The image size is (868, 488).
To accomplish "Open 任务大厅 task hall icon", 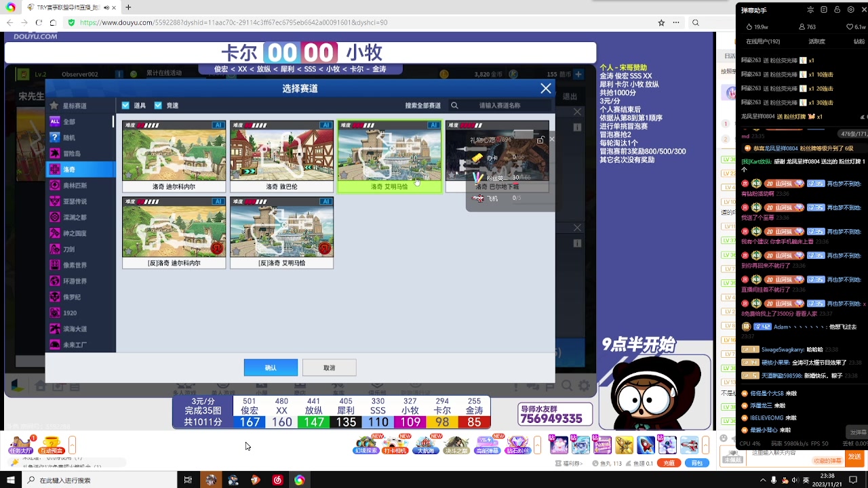I will tap(20, 445).
